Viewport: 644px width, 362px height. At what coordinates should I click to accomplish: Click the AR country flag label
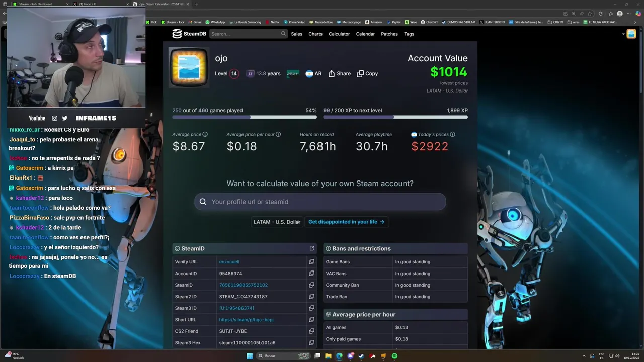pos(313,73)
